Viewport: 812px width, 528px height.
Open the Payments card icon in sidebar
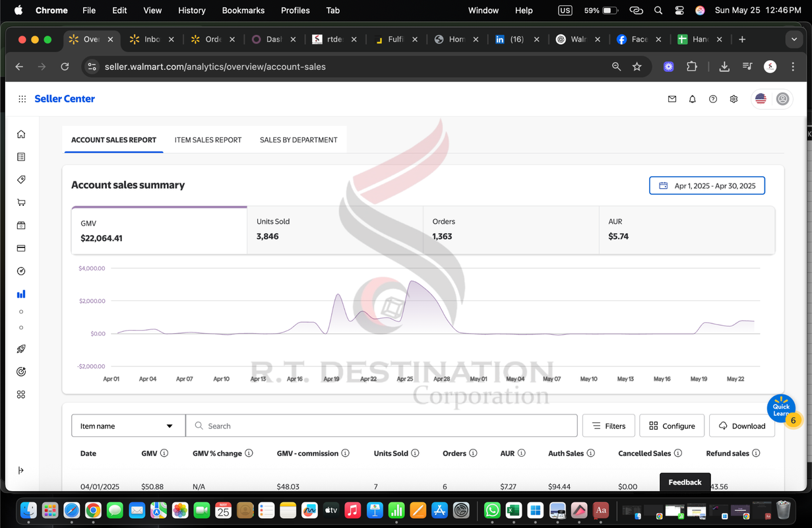[x=21, y=248]
